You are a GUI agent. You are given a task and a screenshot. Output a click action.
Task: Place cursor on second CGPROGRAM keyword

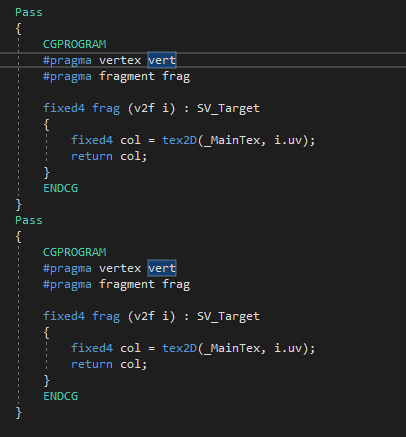tap(75, 252)
